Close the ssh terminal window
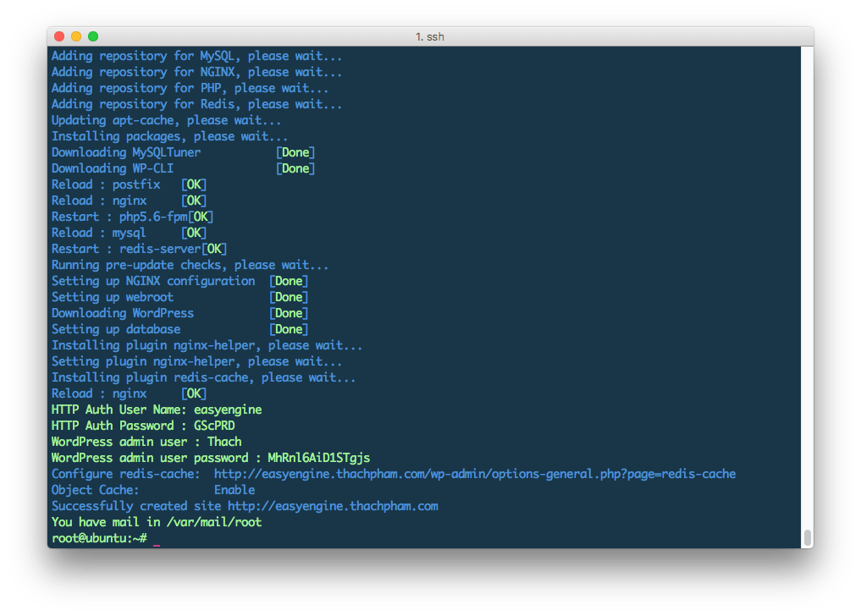 pos(59,36)
